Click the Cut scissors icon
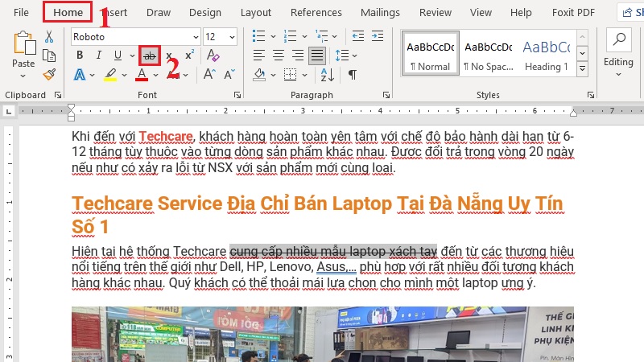The width and height of the screenshot is (644, 362). [x=49, y=36]
